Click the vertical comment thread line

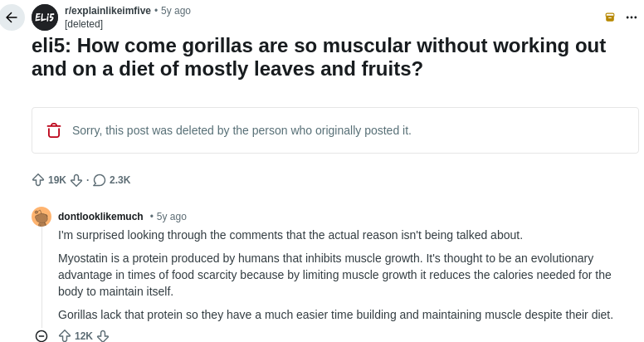click(x=41, y=274)
